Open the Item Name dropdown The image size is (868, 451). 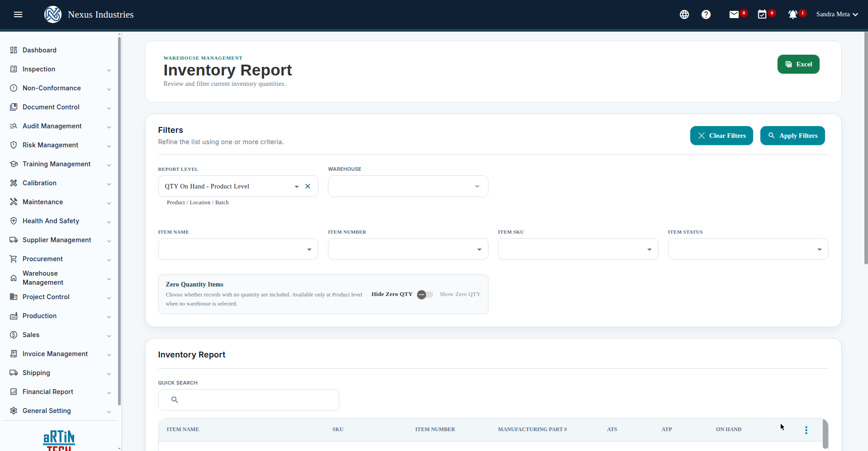click(x=238, y=249)
